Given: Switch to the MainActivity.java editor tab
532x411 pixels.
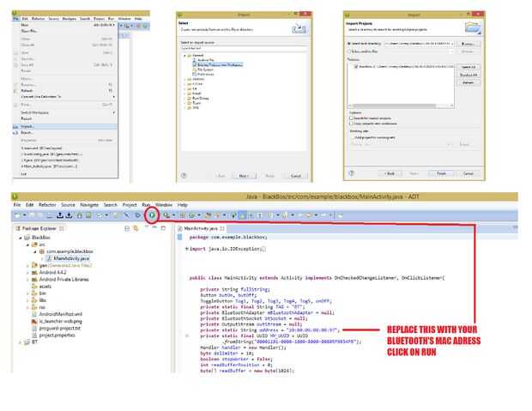Looking at the screenshot, I should coord(201,228).
